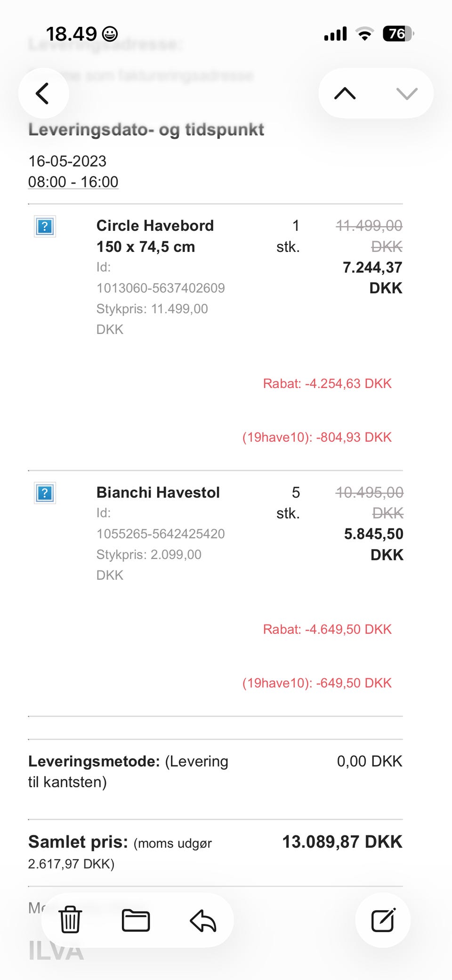Go to next email with down chevron

coord(407,93)
